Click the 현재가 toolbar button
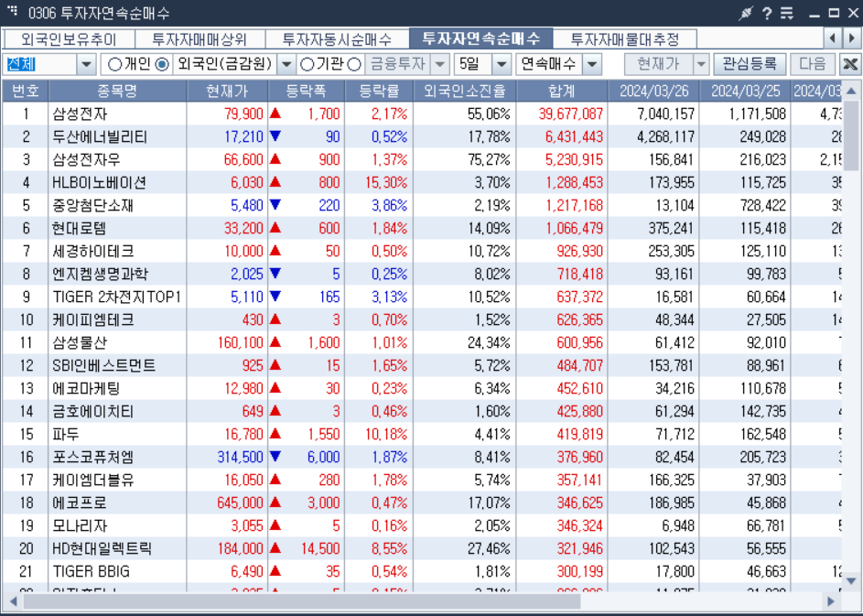The width and height of the screenshot is (863, 616). tap(659, 64)
